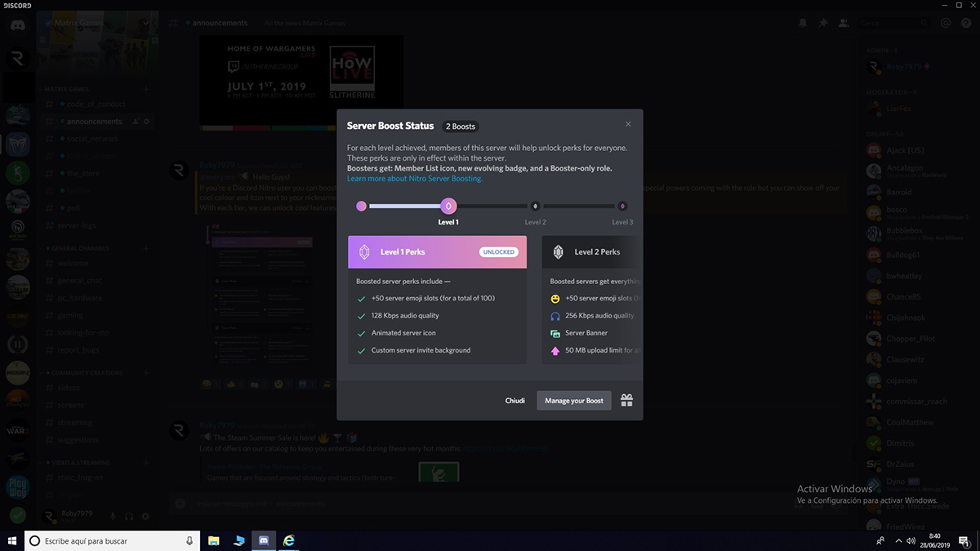Open Windows Start menu
The height and width of the screenshot is (551, 980).
click(x=12, y=540)
